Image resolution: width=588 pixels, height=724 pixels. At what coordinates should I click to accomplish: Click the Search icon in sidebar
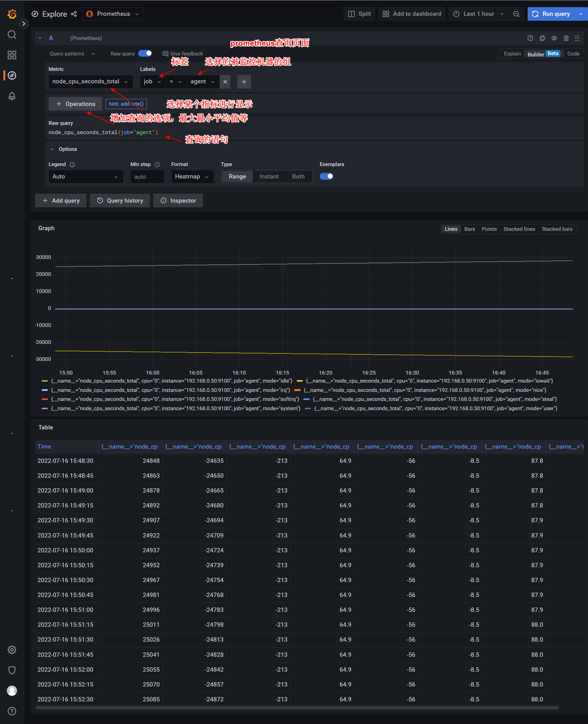tap(12, 34)
